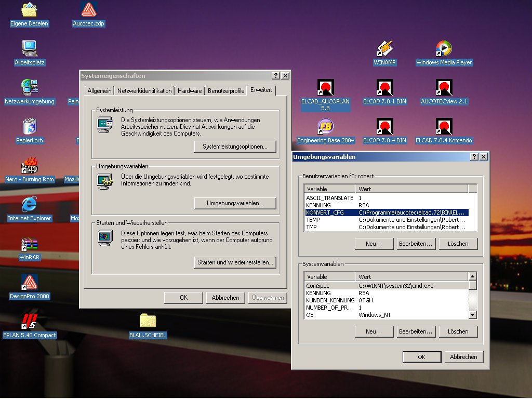Click Bearbeiten... under Benutzervariablen
Viewport: 532px width, 399px height.
pyautogui.click(x=416, y=244)
